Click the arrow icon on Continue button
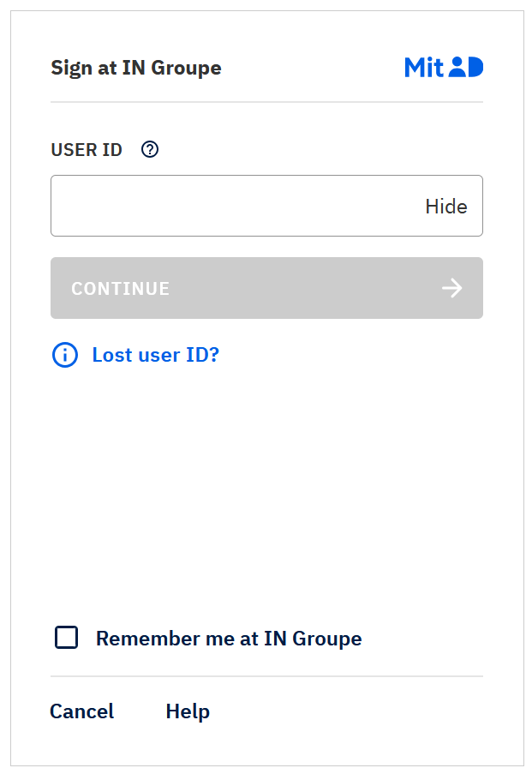 [x=451, y=288]
